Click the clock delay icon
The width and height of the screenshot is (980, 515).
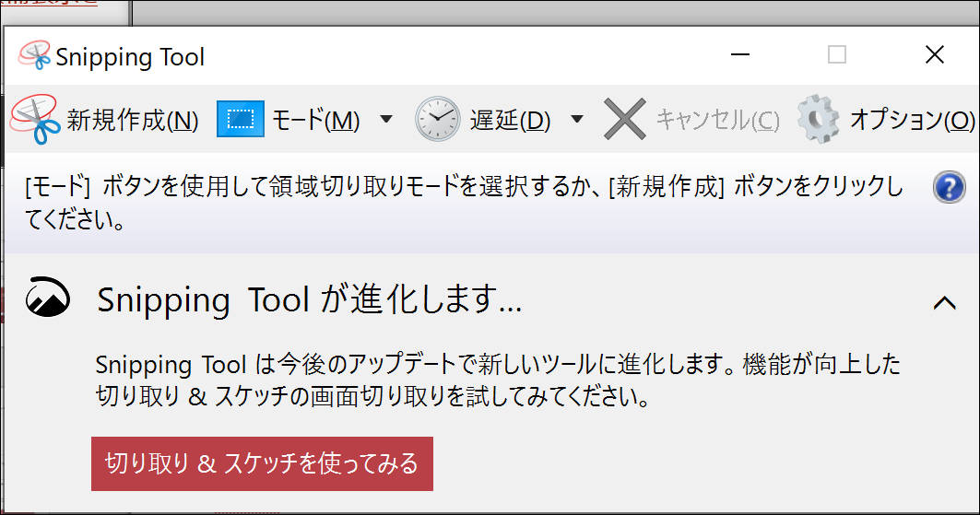coord(438,119)
